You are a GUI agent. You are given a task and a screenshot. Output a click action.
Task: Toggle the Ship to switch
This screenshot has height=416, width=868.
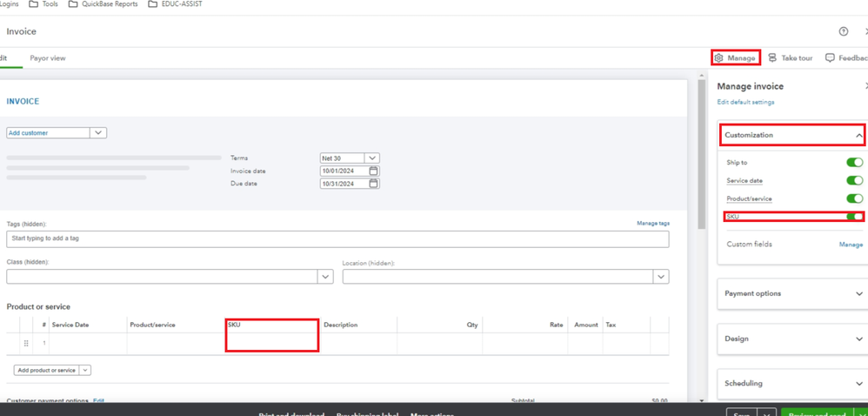point(854,162)
